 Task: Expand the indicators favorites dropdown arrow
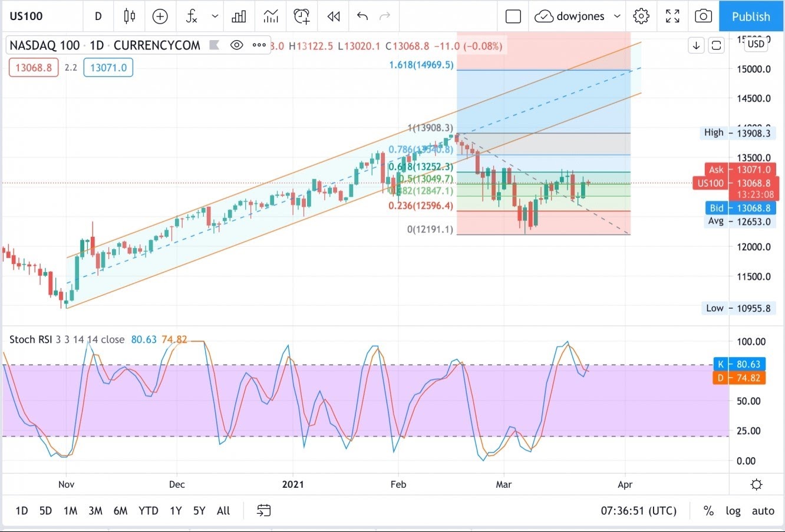tap(215, 16)
